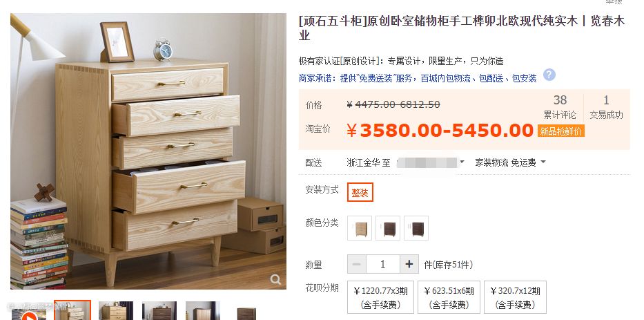This screenshot has height=320, width=644.
Task: Click the 新品抢鲜价 orange promo badge
Action: coord(560,131)
